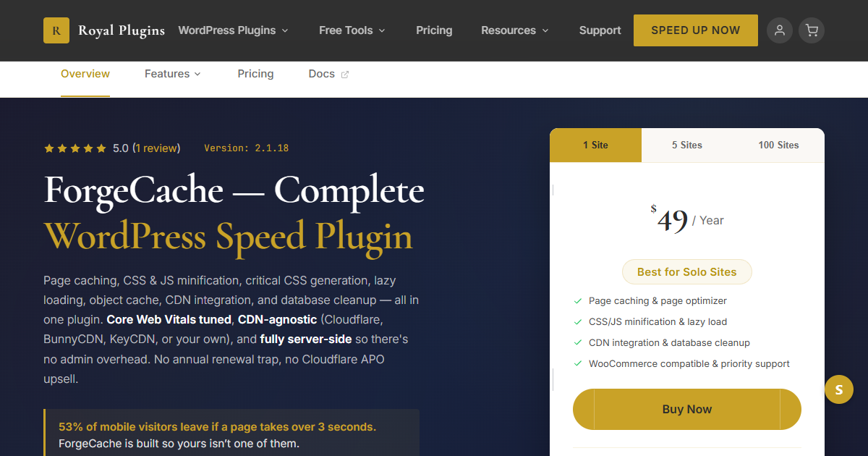Open the user account icon

(780, 30)
